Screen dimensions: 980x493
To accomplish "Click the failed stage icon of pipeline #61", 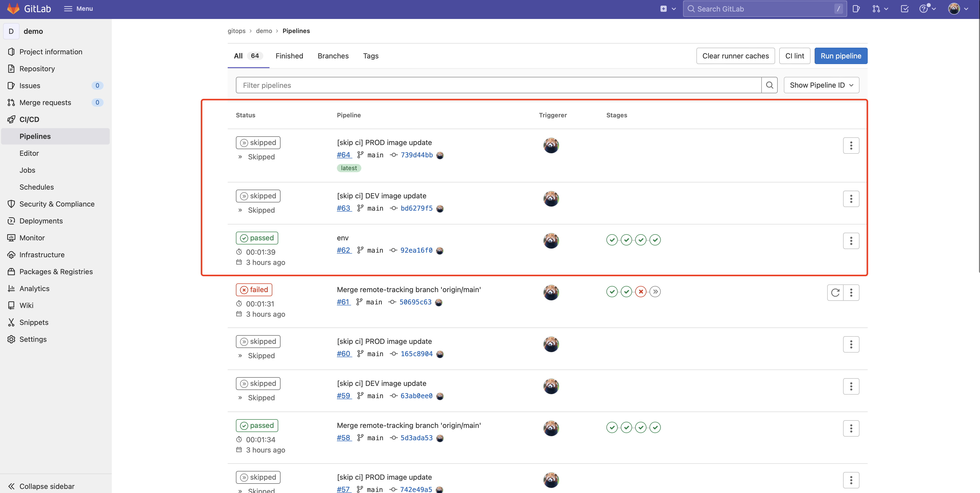I will click(x=641, y=292).
